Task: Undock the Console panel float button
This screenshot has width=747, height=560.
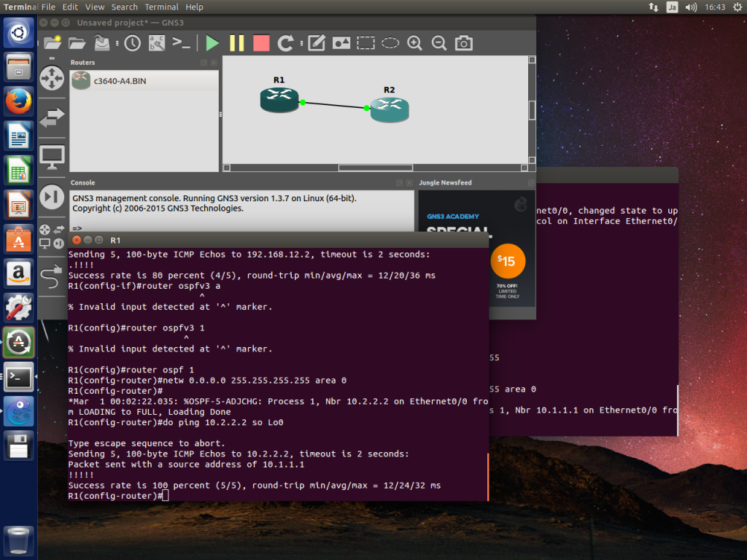Action: point(399,183)
